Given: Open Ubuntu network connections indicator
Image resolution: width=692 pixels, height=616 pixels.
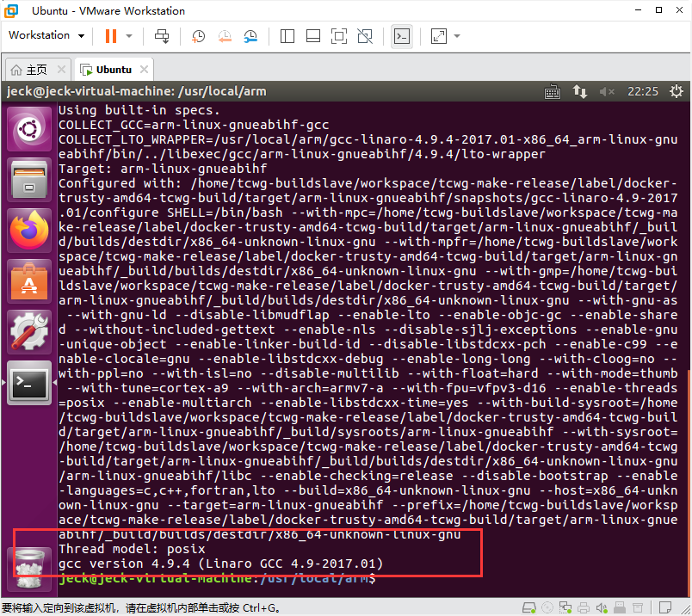Looking at the screenshot, I should pyautogui.click(x=580, y=91).
